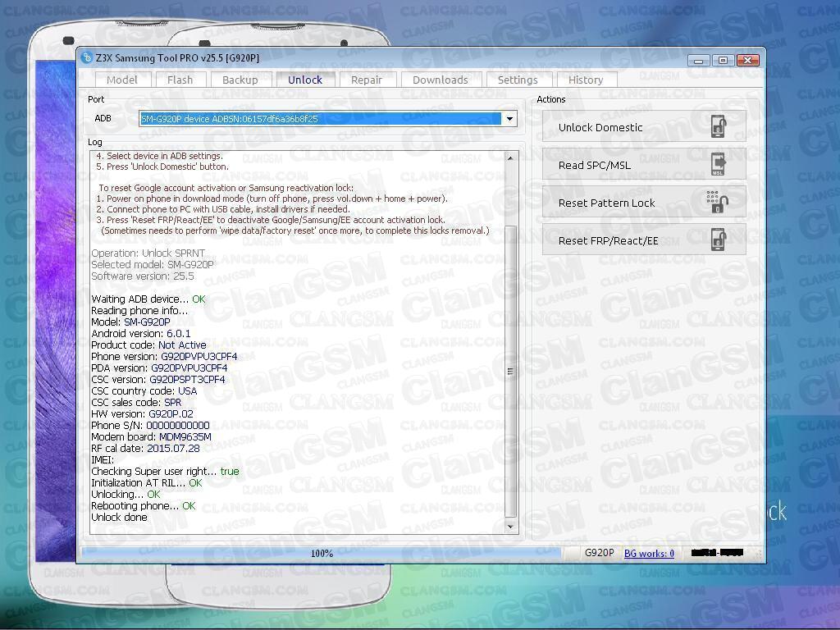This screenshot has width=840, height=630.
Task: Select the Unlock tab
Action: point(305,80)
